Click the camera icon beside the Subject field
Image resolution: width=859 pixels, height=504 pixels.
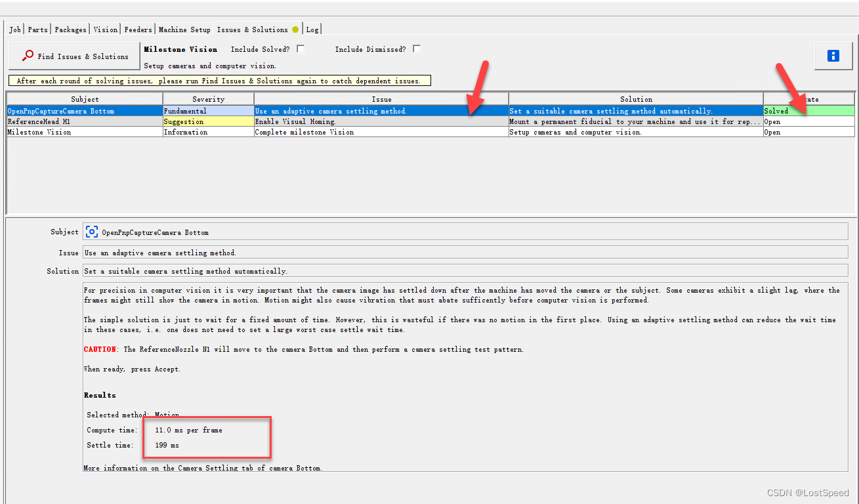(x=92, y=232)
